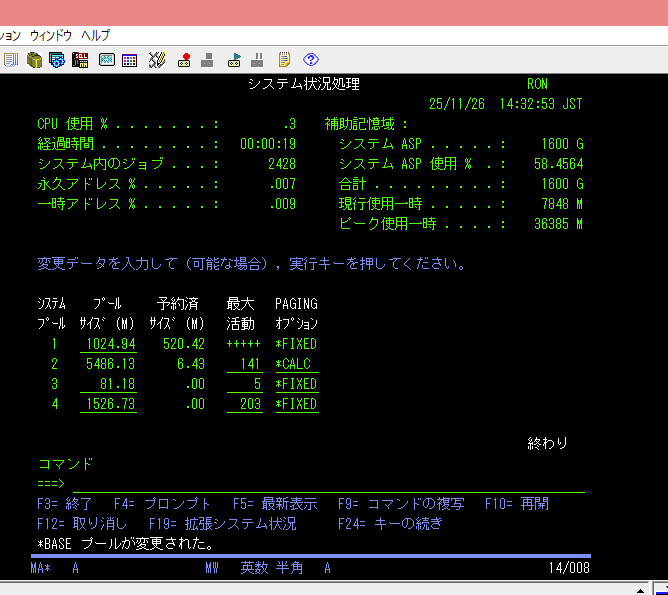The image size is (668, 595).
Task: Click the yellow database cylinders toolbar icon
Action: point(34,60)
